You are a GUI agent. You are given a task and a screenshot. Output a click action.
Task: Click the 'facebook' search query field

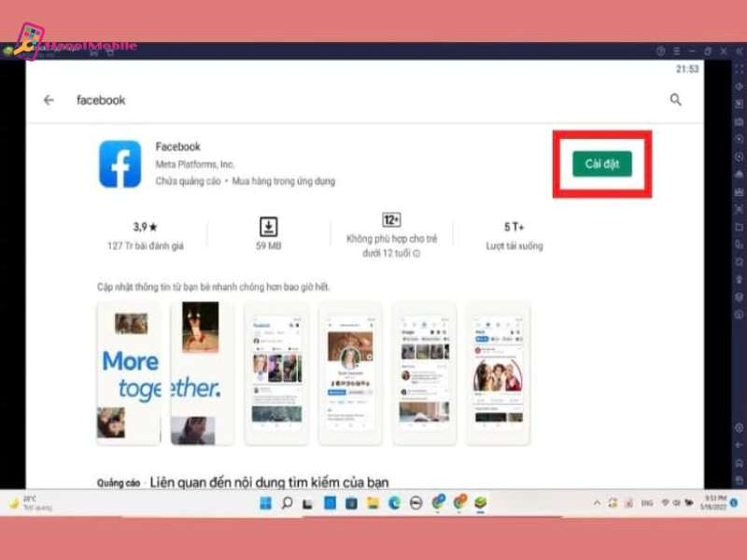[x=101, y=100]
